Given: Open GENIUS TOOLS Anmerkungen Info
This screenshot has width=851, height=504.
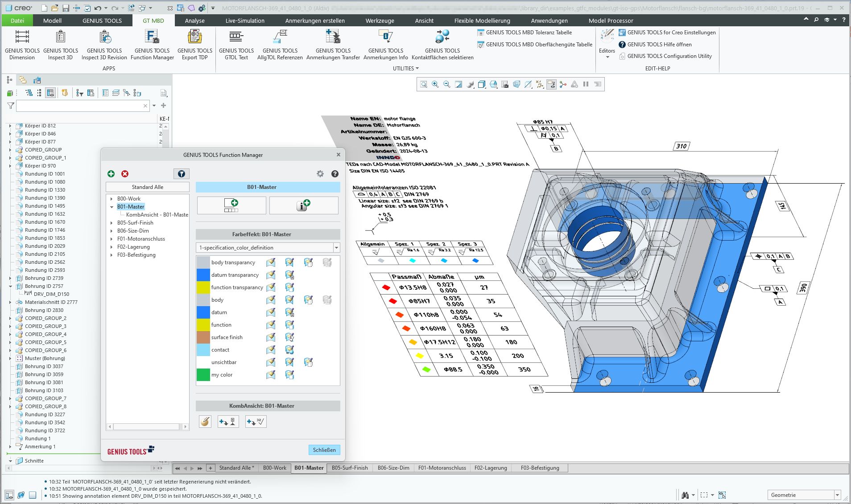Looking at the screenshot, I should [x=386, y=44].
